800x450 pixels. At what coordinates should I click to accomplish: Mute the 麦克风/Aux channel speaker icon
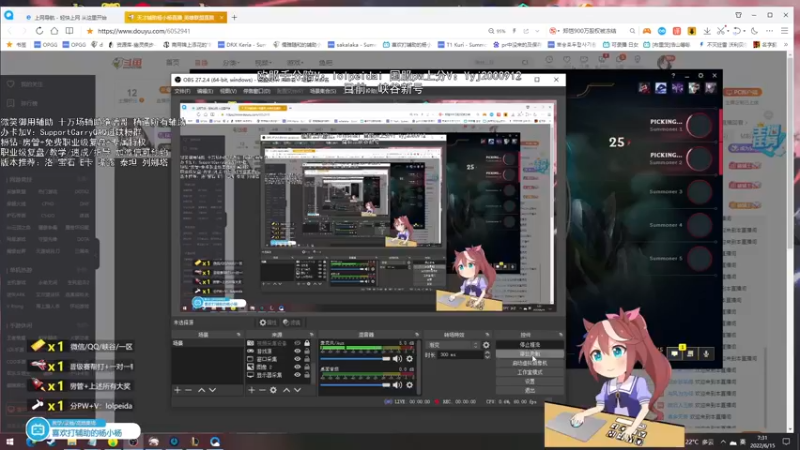397,359
